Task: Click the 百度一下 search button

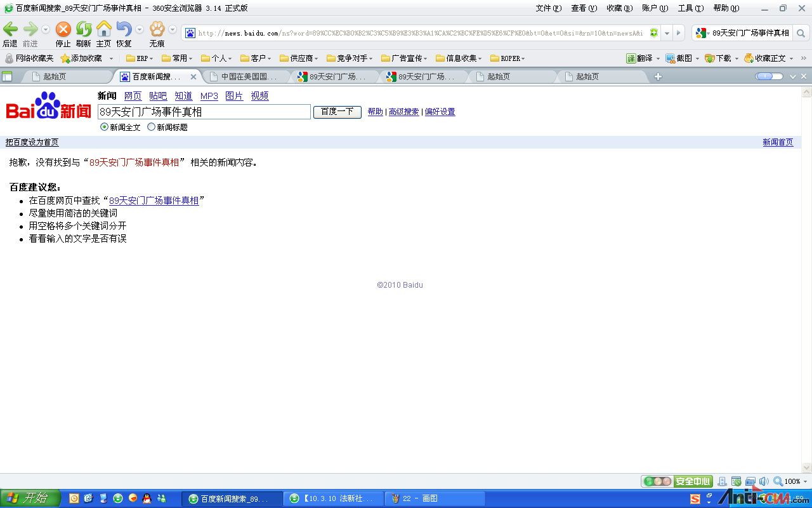Action: [337, 112]
